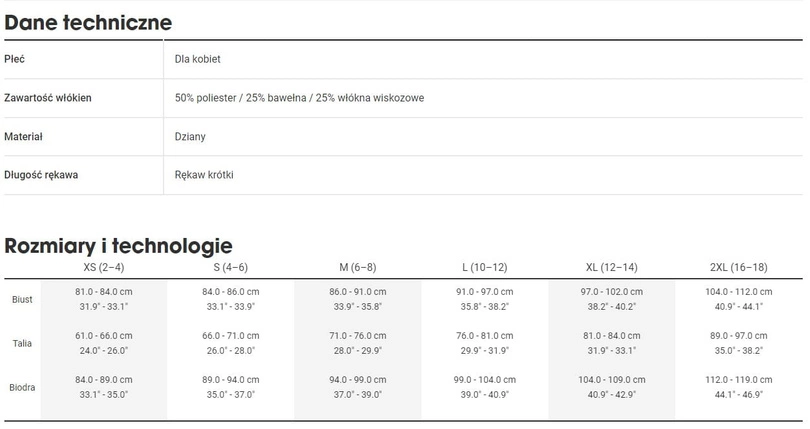
Task: Select the 'Długość rękawa' row label
Action: (42, 175)
